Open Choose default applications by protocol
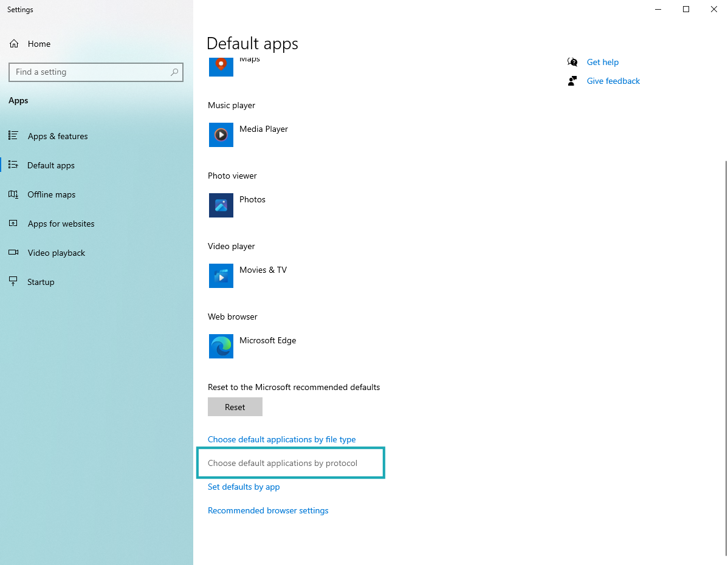This screenshot has height=565, width=728. click(x=283, y=463)
